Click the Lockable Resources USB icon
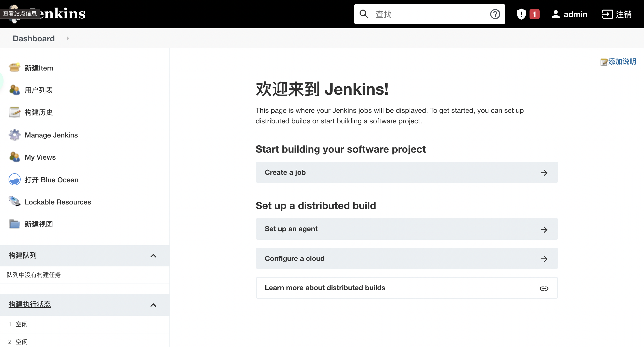 (x=14, y=202)
